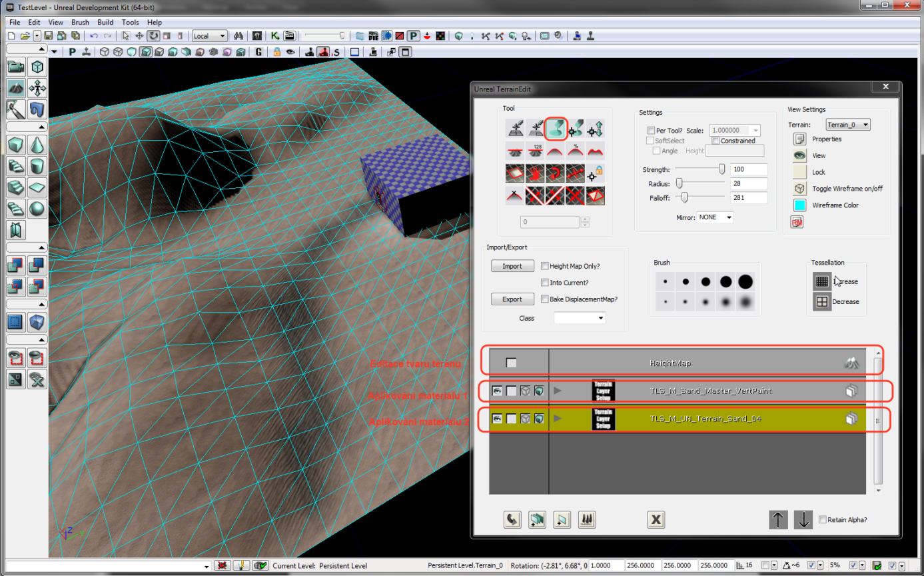This screenshot has width=924, height=576.
Task: Hide the TLS_M_Sand_Master_VertPaint layer eye
Action: 497,391
